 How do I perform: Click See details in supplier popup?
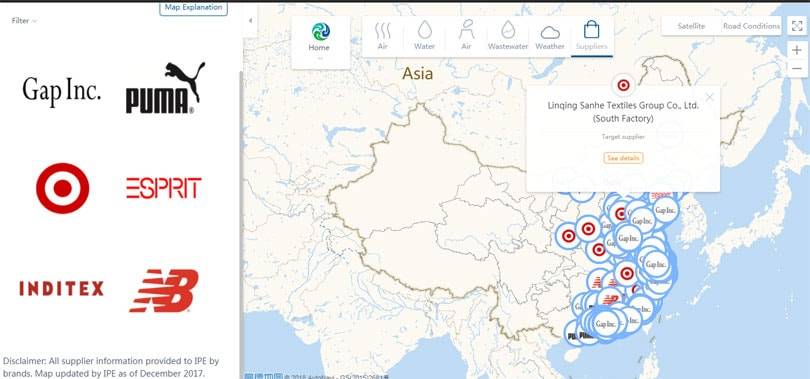623,158
